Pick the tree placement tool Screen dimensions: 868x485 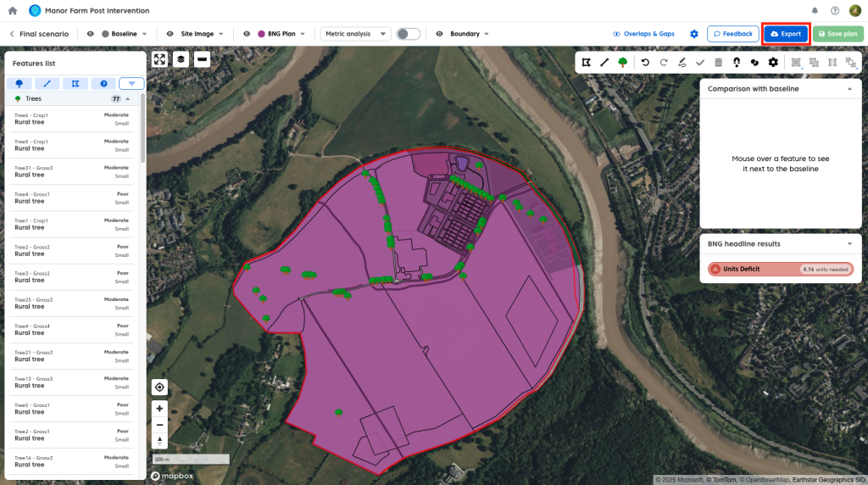pos(623,62)
